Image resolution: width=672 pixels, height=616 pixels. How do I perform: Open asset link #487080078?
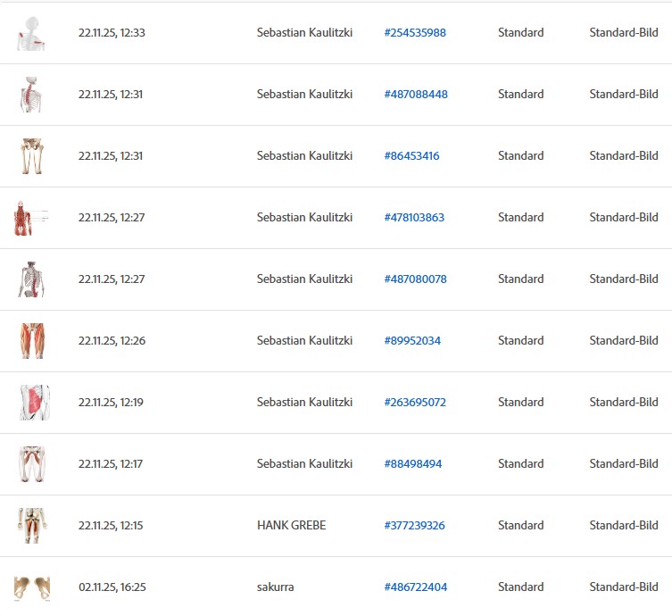tap(415, 279)
